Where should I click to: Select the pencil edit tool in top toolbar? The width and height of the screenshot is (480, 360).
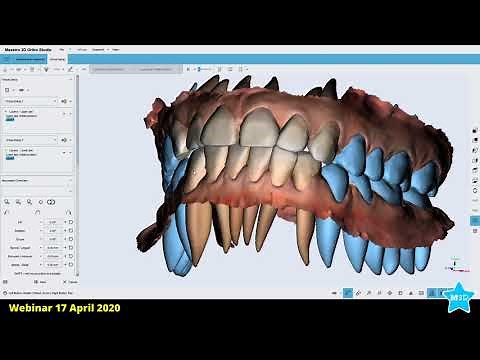[70, 69]
